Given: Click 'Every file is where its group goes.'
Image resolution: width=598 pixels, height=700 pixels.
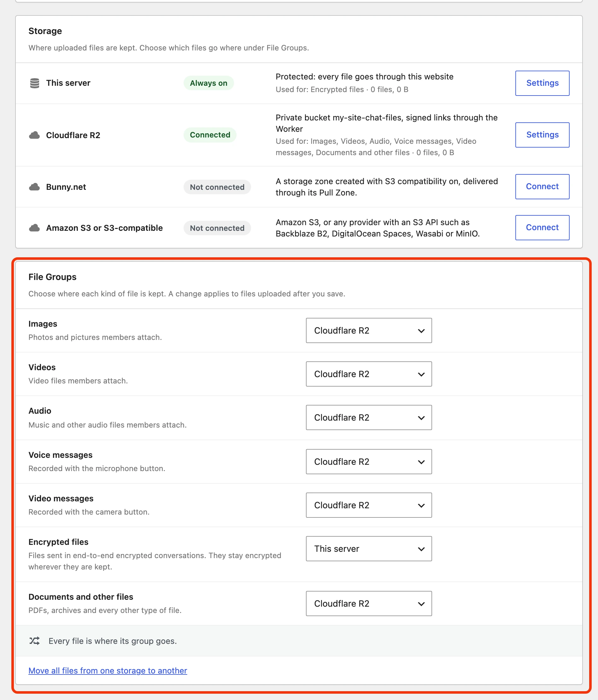Looking at the screenshot, I should click(x=113, y=641).
